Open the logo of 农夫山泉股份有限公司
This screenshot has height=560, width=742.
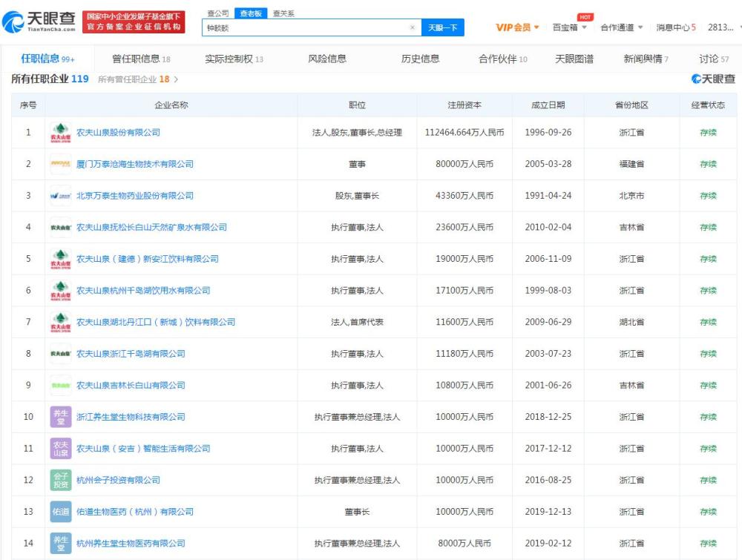(61, 133)
